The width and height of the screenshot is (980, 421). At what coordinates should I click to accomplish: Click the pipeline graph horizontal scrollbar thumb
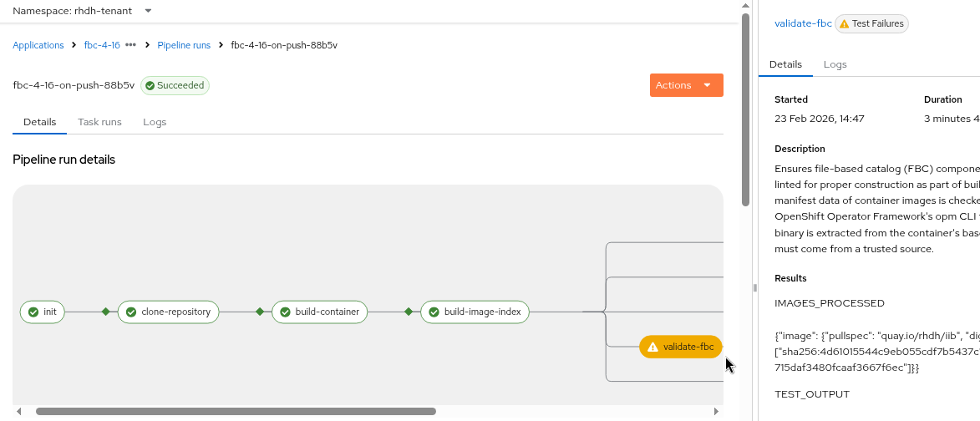(236, 412)
